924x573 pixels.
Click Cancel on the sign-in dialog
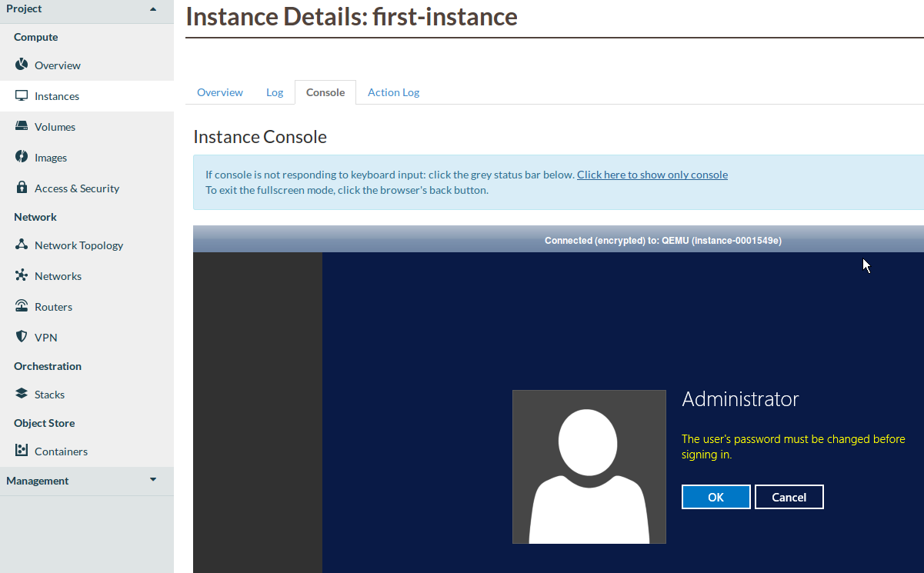[789, 496]
